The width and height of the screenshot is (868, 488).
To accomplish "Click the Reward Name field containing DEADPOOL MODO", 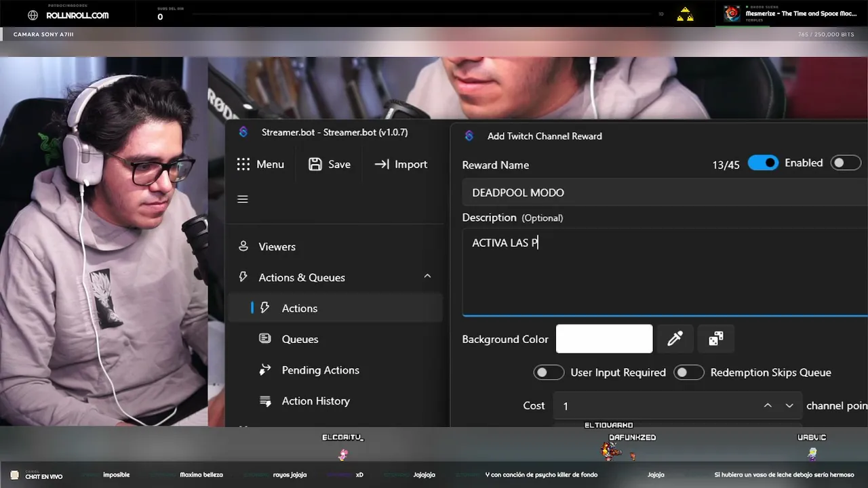I will tap(665, 192).
